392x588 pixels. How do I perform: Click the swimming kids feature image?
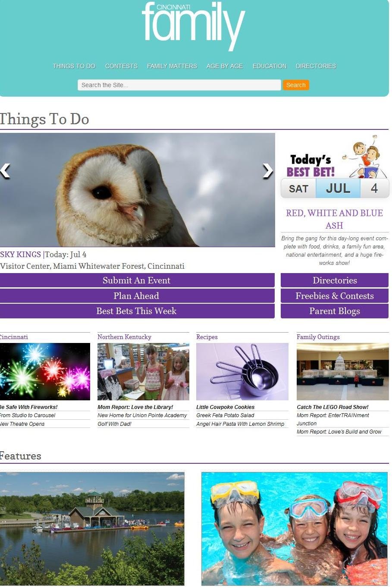pos(295,529)
